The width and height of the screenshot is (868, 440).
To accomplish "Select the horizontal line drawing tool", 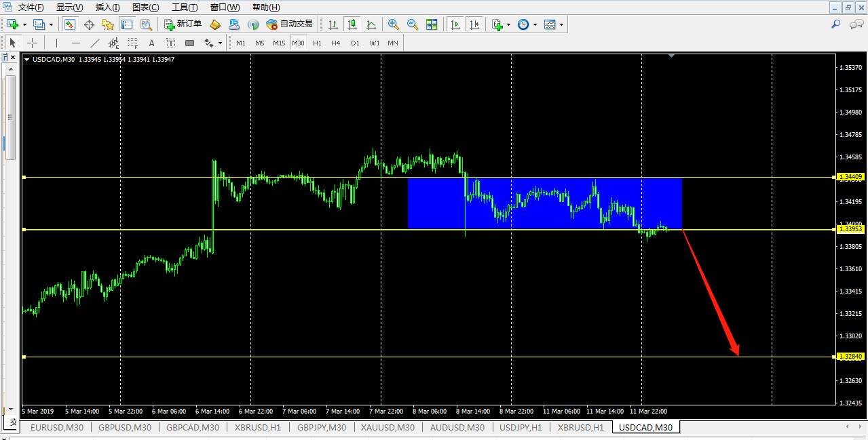I will [x=76, y=43].
